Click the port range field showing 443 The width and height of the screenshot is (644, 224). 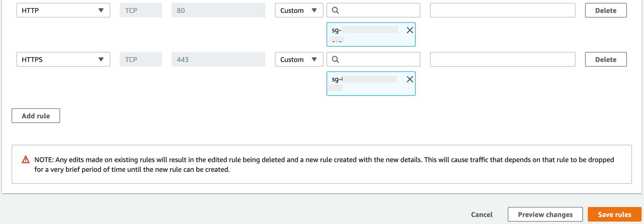(218, 59)
